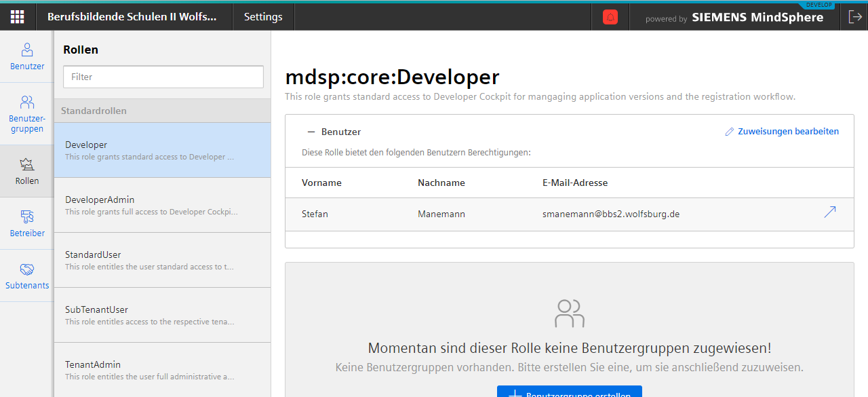
Task: Open Benutzer section in sidebar
Action: click(x=27, y=57)
